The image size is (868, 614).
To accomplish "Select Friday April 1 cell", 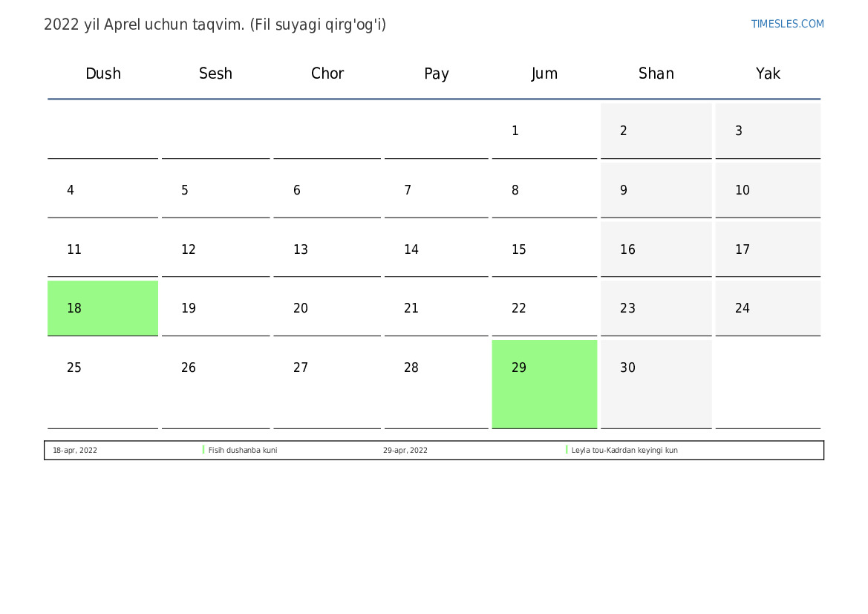I will pos(544,131).
